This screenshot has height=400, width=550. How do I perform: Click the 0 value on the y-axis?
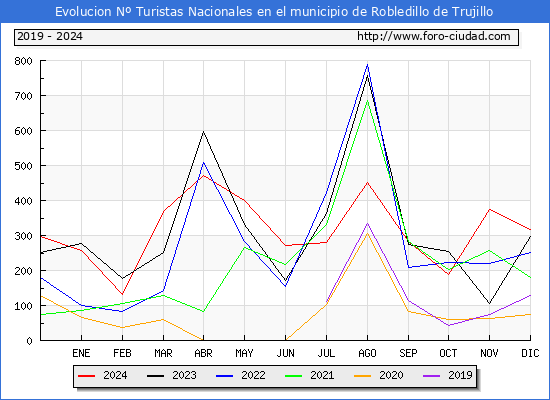[29, 341]
